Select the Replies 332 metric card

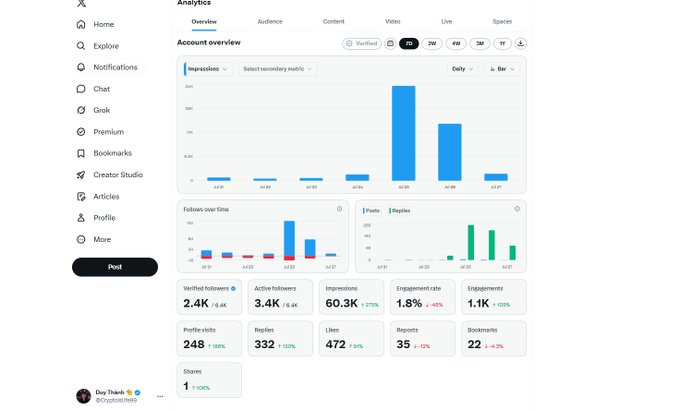point(280,338)
